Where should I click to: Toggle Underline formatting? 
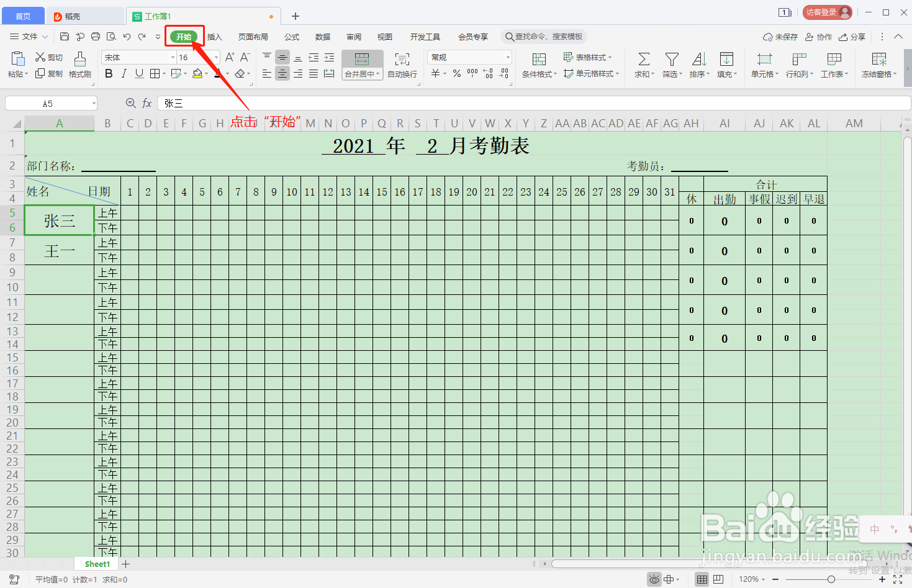pos(139,73)
